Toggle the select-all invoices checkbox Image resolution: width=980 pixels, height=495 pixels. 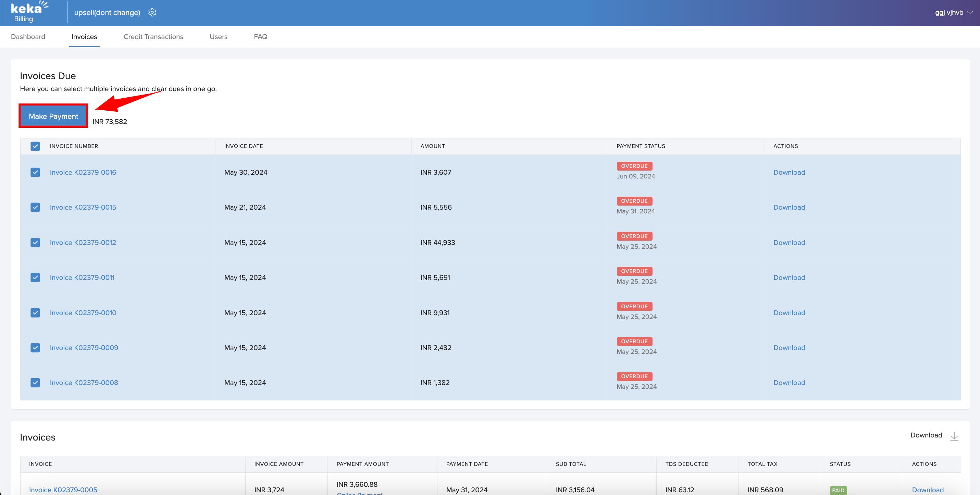click(x=35, y=146)
